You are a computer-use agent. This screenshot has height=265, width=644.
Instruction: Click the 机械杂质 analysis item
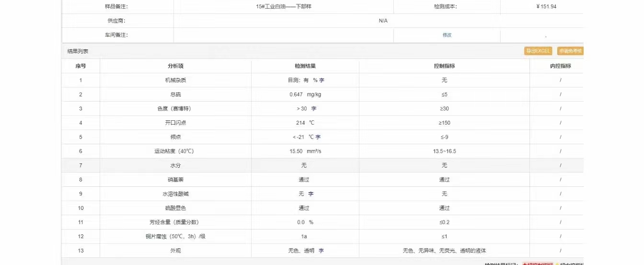(x=175, y=81)
